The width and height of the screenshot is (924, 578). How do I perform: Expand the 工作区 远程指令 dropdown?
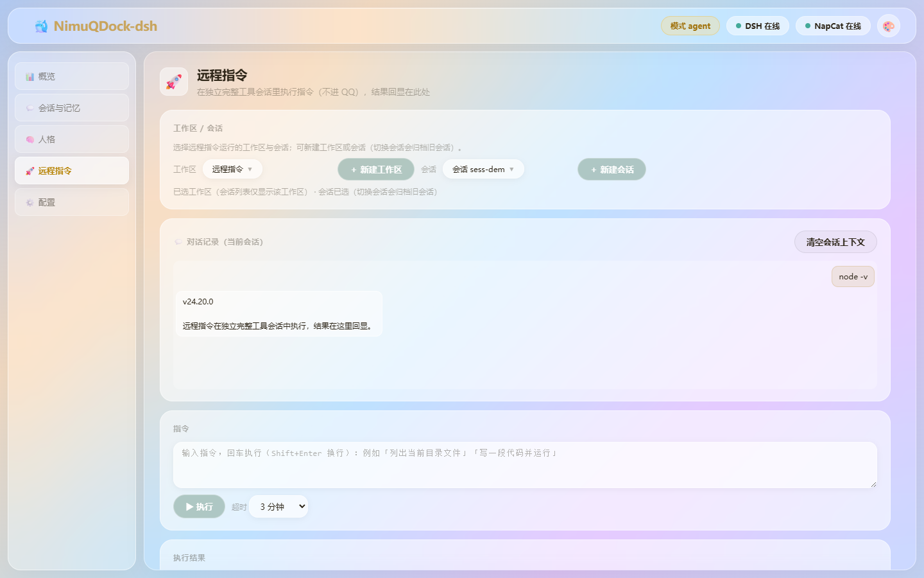[x=232, y=170]
